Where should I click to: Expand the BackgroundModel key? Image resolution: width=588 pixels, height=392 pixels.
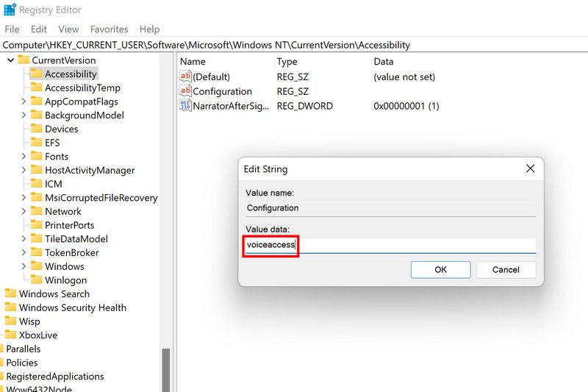(x=24, y=115)
